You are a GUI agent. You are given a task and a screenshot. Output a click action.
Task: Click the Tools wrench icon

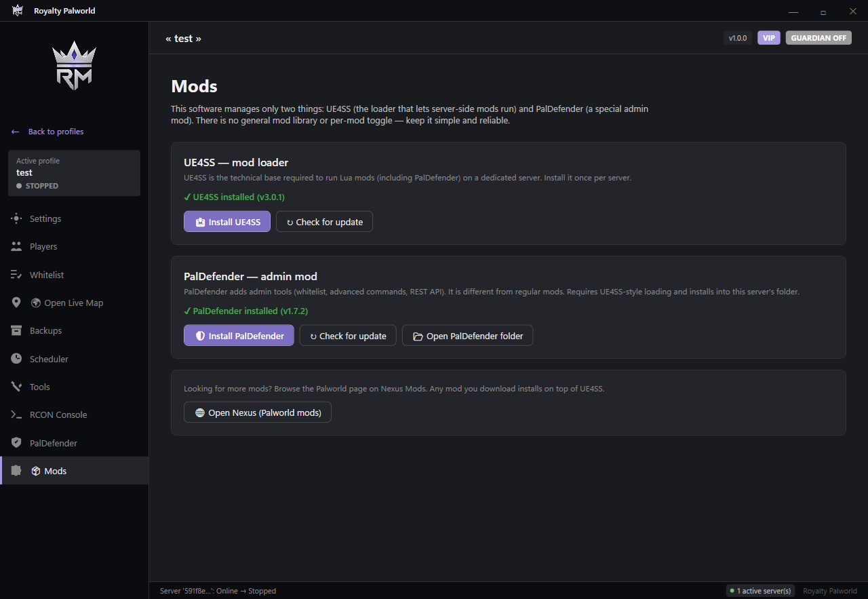[x=16, y=387]
